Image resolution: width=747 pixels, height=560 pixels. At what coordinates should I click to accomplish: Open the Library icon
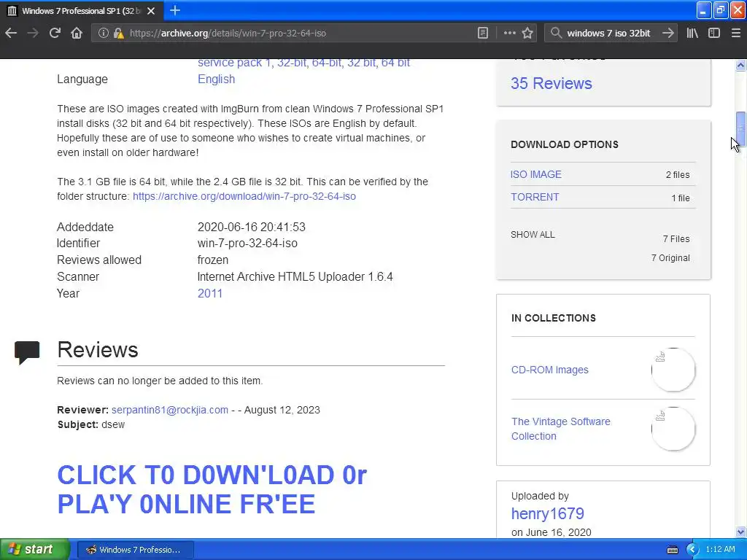692,33
